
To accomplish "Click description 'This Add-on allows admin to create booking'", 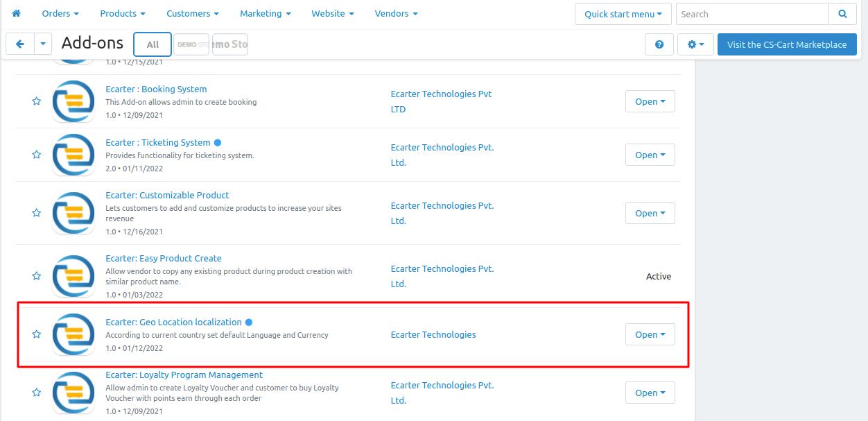I will tap(181, 102).
